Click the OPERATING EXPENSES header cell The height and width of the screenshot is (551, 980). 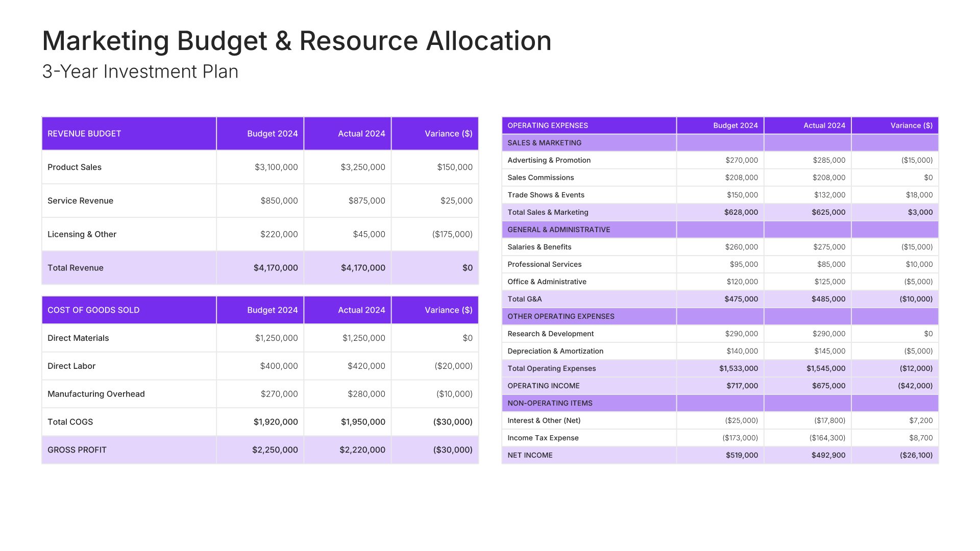[548, 126]
